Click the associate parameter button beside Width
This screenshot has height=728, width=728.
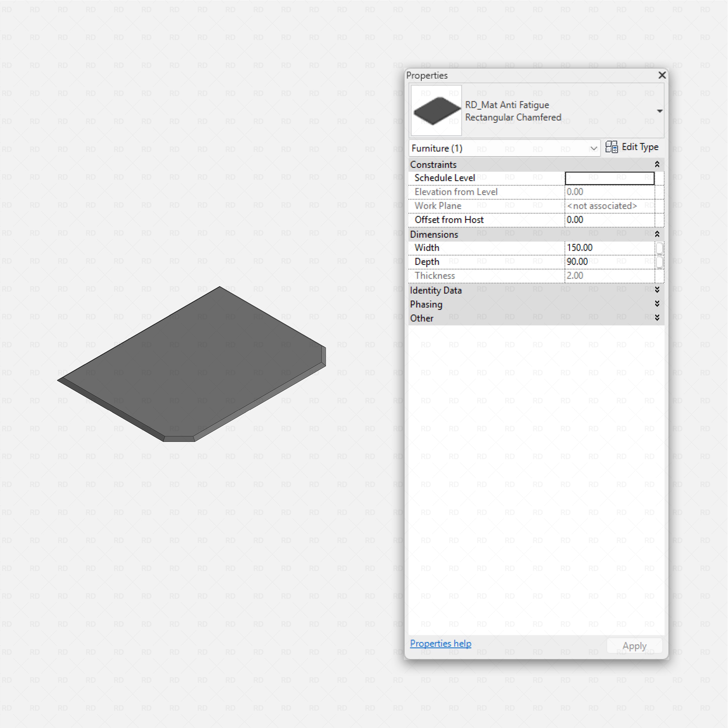660,248
